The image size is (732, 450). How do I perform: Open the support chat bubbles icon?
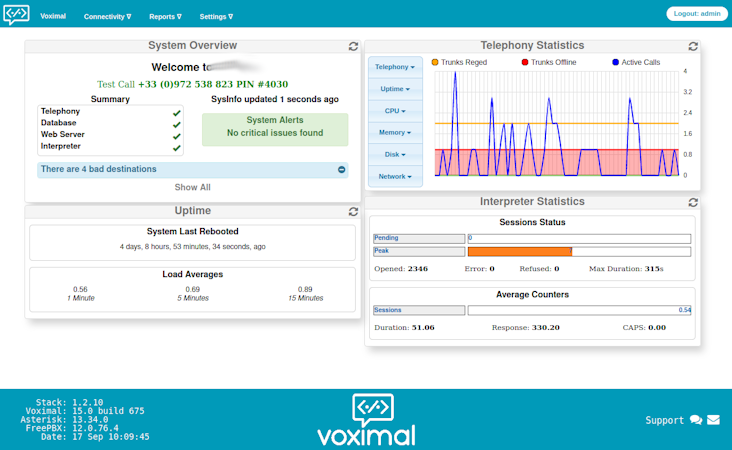pyautogui.click(x=696, y=420)
